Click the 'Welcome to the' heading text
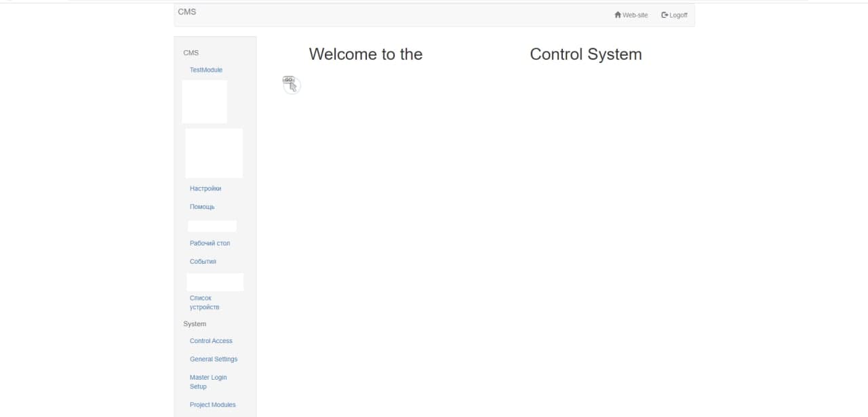Viewport: 868px width, 417px height. (x=366, y=54)
